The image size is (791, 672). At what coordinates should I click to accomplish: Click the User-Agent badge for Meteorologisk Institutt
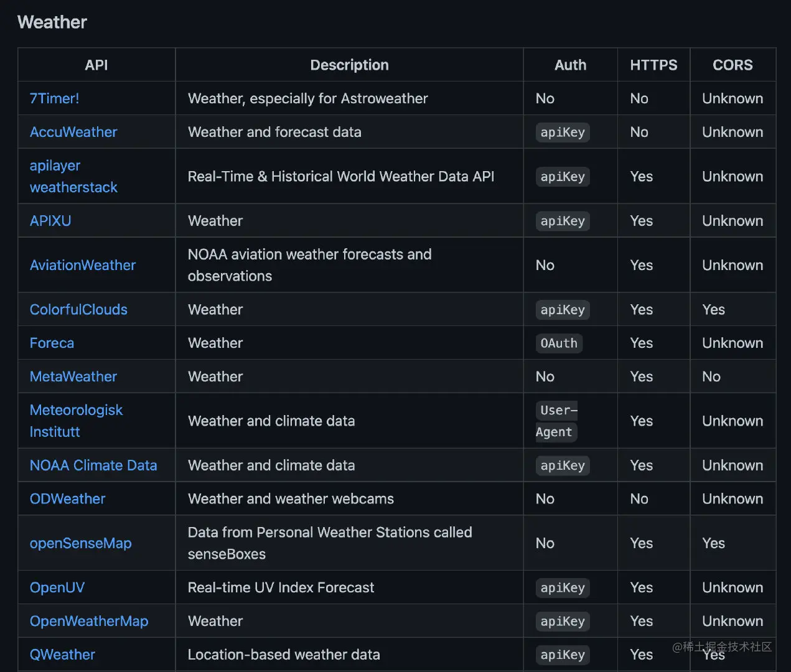coord(557,421)
